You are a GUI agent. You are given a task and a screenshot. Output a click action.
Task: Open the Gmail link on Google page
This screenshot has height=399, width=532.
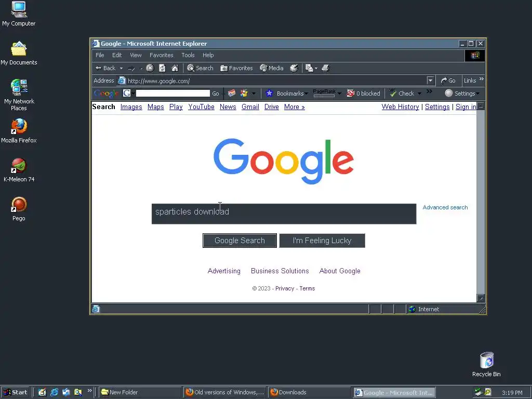[x=250, y=107]
